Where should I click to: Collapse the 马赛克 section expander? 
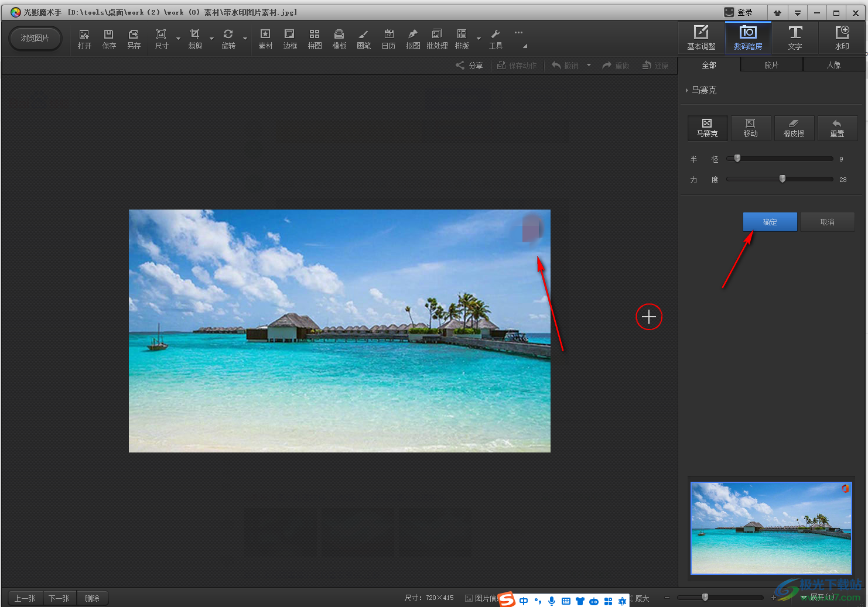click(x=687, y=90)
